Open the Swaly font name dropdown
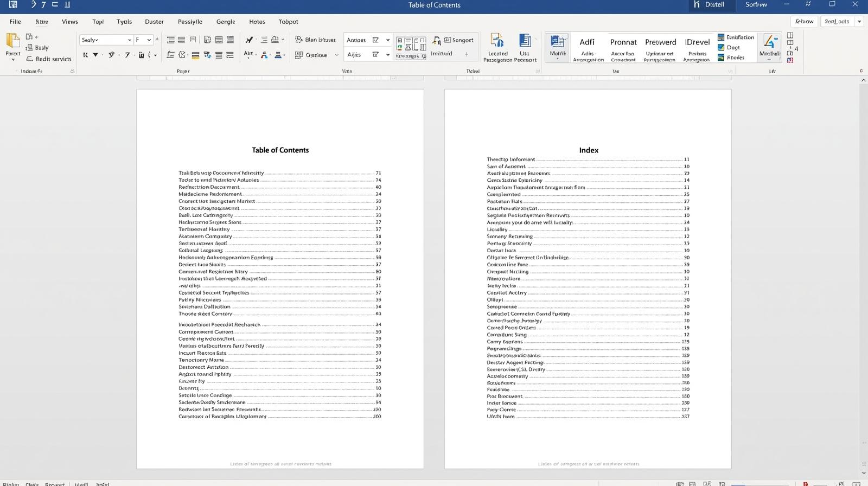868x486 pixels. click(x=129, y=40)
